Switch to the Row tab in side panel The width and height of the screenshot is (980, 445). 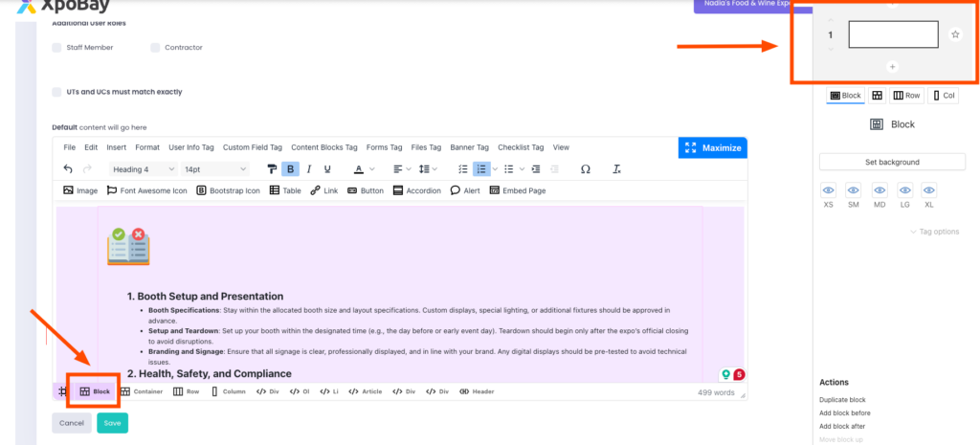tap(906, 96)
